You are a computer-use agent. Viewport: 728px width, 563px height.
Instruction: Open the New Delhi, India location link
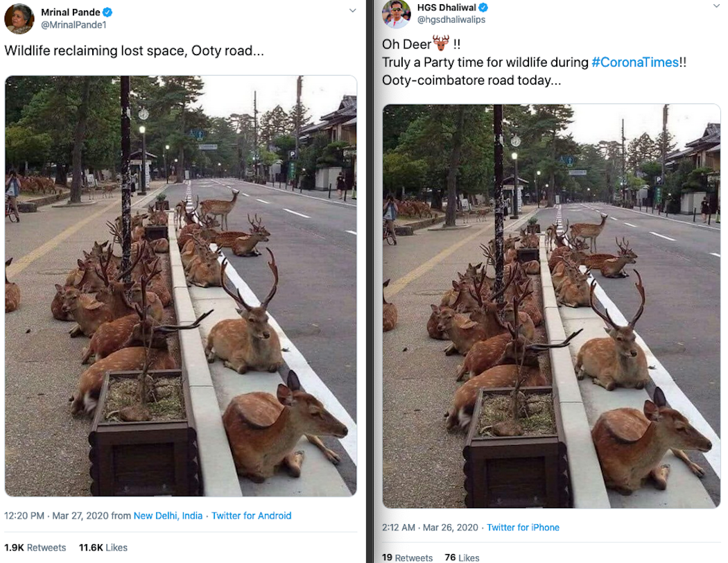point(168,516)
